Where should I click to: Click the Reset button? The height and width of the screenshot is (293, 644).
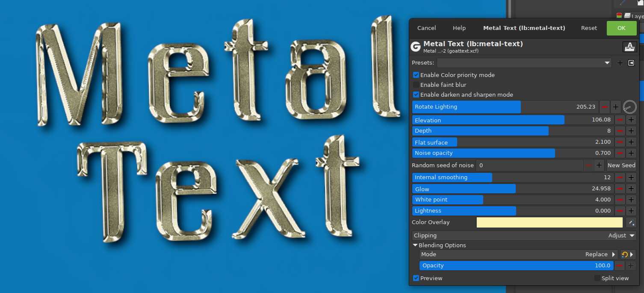click(x=589, y=28)
